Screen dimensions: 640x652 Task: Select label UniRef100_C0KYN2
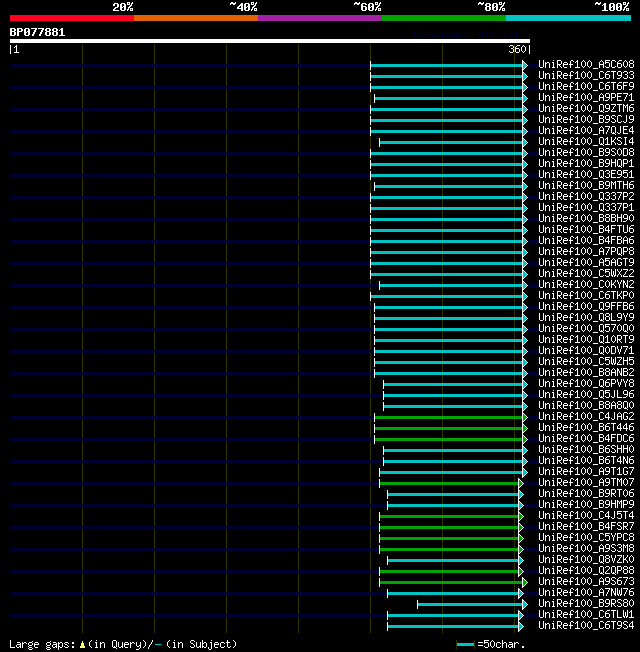(x=586, y=285)
